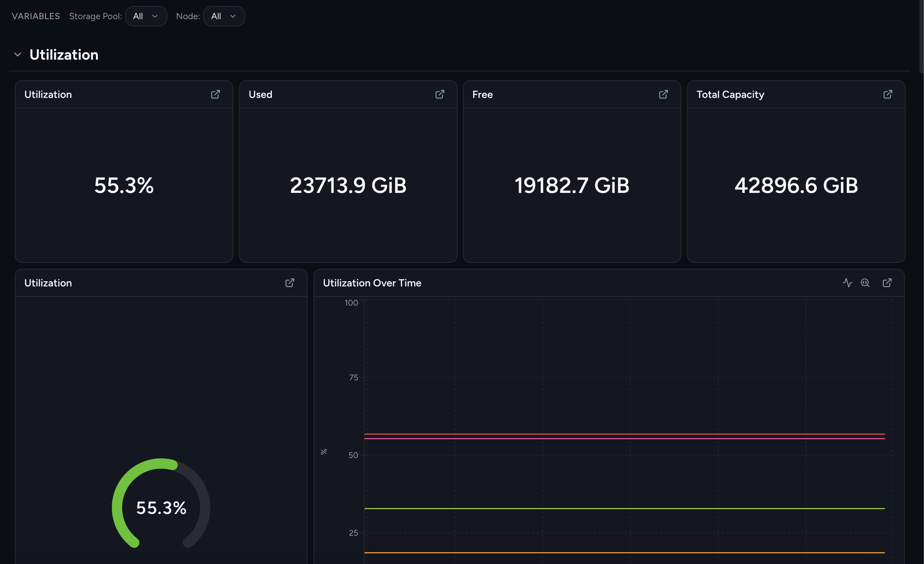Click the 50 y-axis label
This screenshot has width=924, height=564.
(353, 455)
